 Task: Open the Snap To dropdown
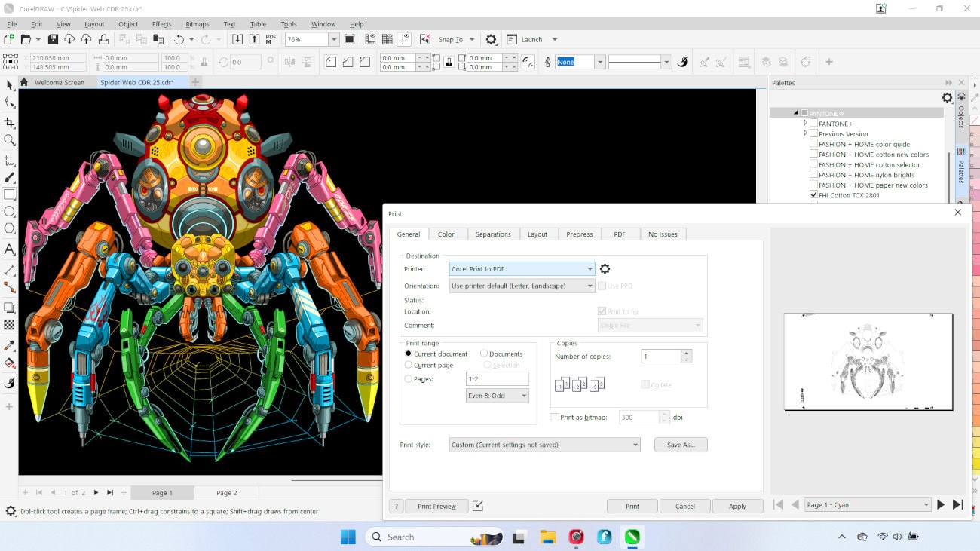[x=472, y=40]
